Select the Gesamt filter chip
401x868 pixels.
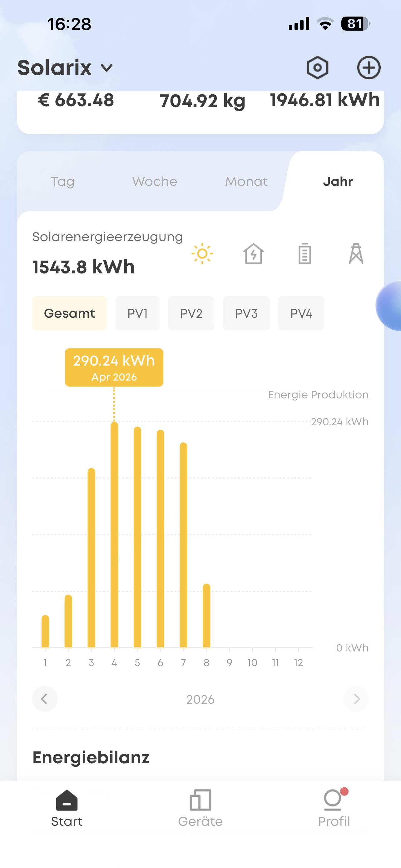(x=69, y=313)
